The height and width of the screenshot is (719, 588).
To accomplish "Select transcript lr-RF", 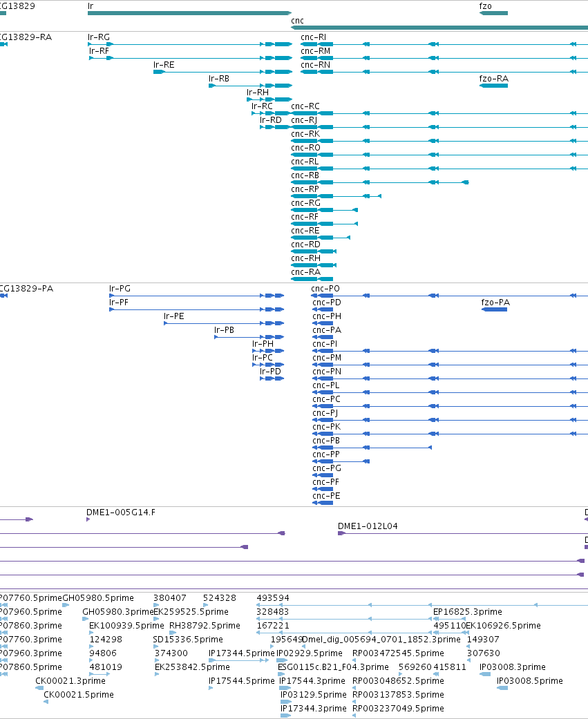I will [190, 58].
